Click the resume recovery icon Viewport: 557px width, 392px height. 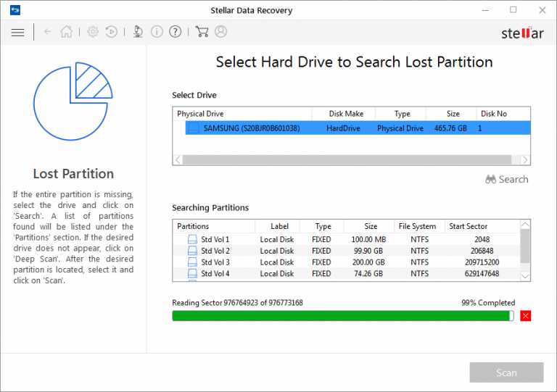pos(112,32)
